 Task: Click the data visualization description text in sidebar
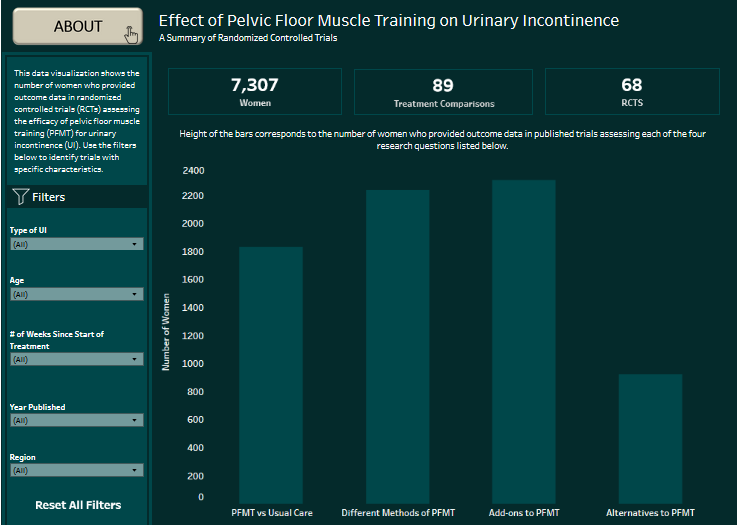76,121
